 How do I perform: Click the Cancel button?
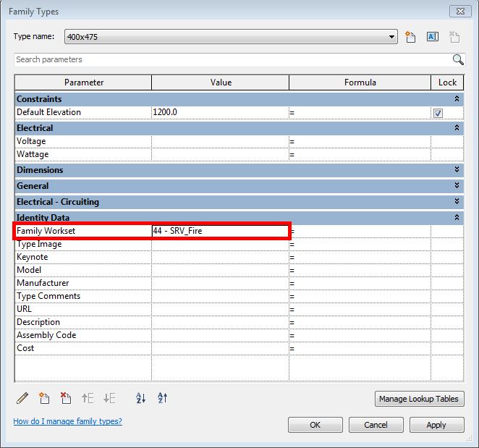point(376,425)
